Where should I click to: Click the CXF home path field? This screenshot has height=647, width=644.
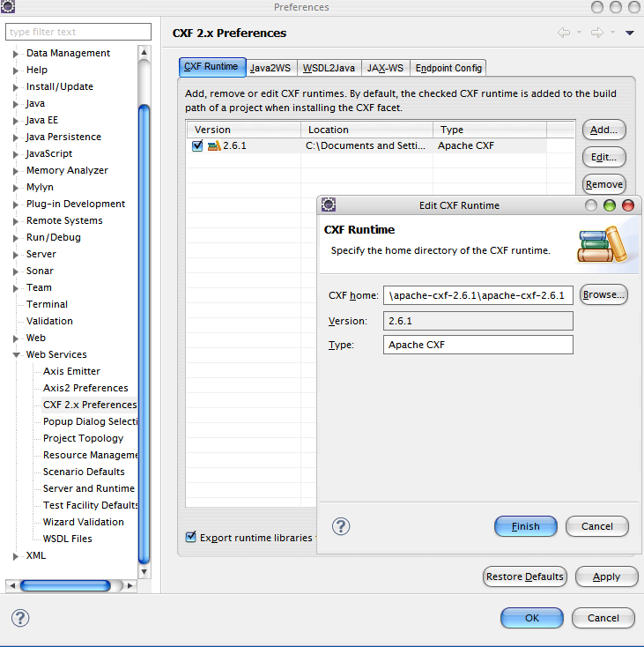point(480,295)
